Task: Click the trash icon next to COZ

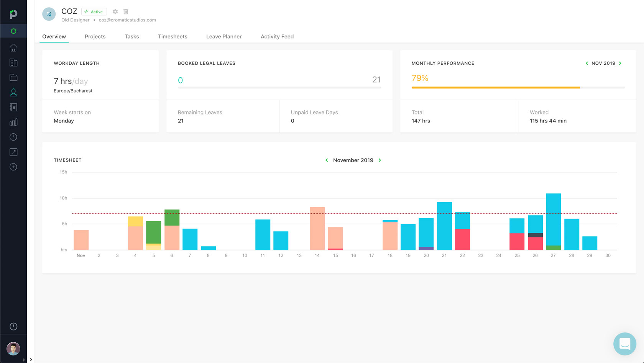Action: click(126, 12)
